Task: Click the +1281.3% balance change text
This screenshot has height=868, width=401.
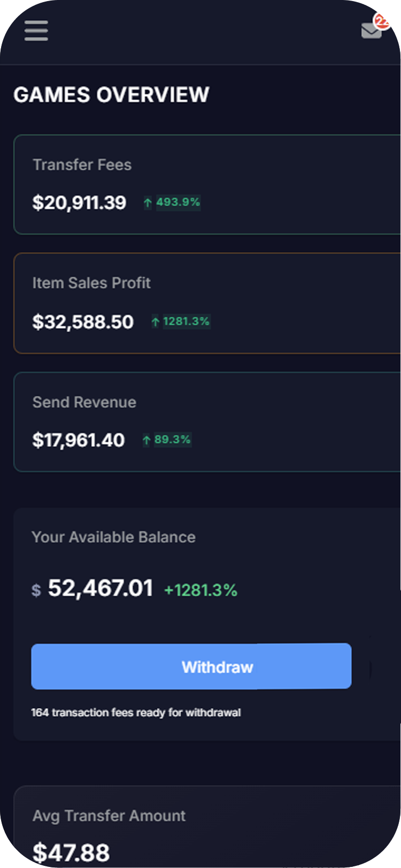Action: tap(200, 590)
